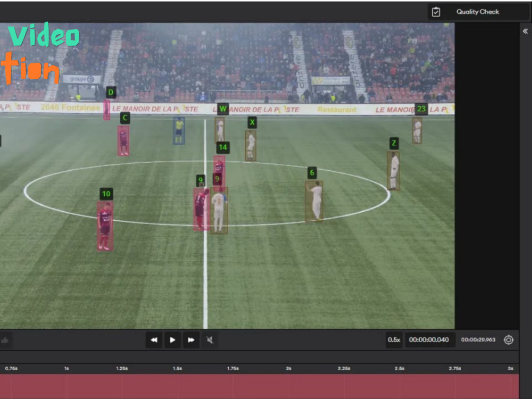Click the thumbs-up icon left of playback controls

pyautogui.click(x=5, y=340)
